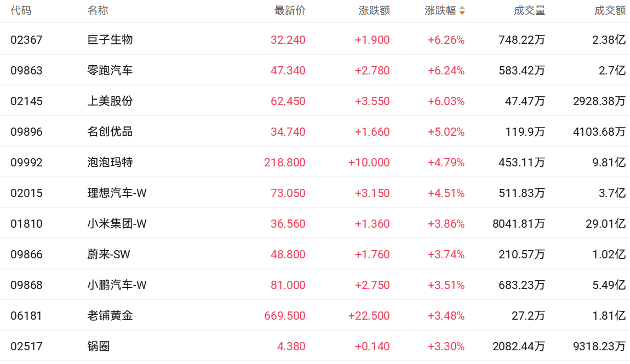This screenshot has width=630, height=364.
Task: Click the 名称 column header
Action: [x=98, y=11]
